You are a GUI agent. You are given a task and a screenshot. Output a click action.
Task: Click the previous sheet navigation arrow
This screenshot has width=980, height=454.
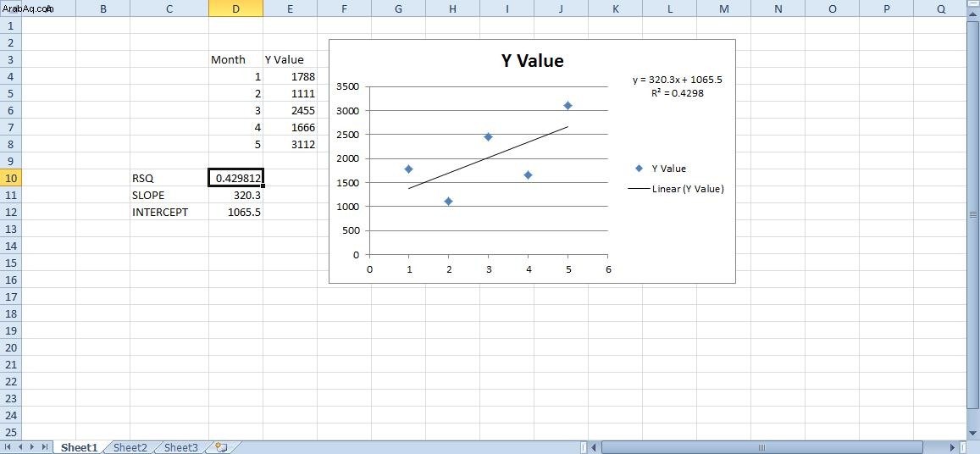[20, 447]
